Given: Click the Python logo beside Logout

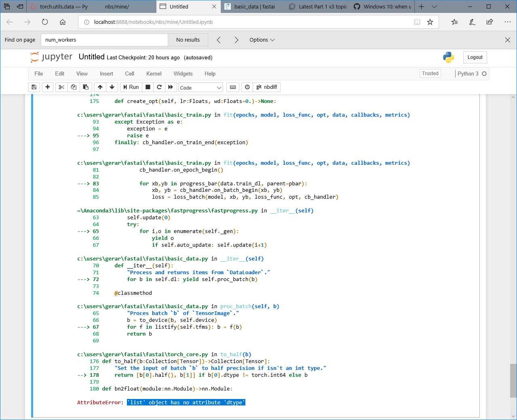Looking at the screenshot, I should point(448,57).
